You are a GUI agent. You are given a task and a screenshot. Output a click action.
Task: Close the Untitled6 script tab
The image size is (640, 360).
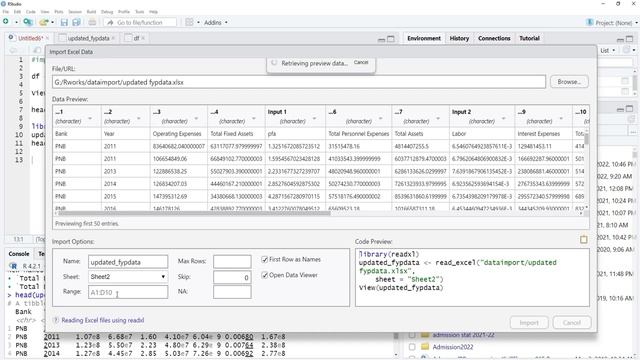(x=47, y=38)
